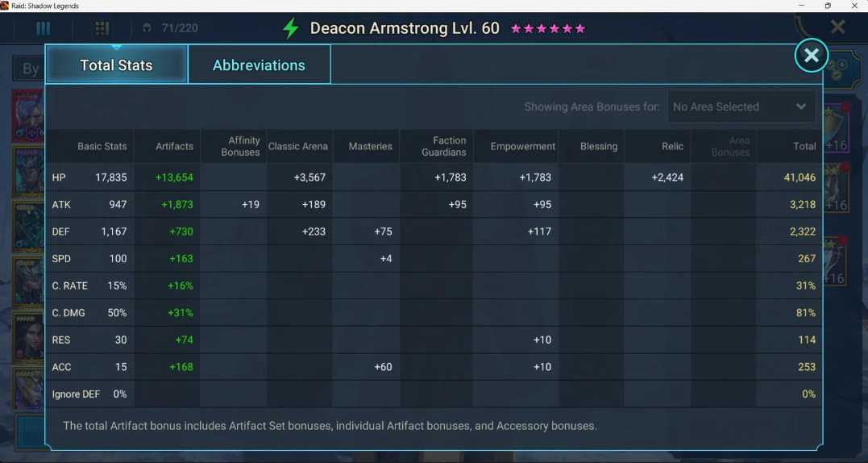This screenshot has height=463, width=868.
Task: Click the artifact HP bonus +13,654
Action: coord(174,177)
